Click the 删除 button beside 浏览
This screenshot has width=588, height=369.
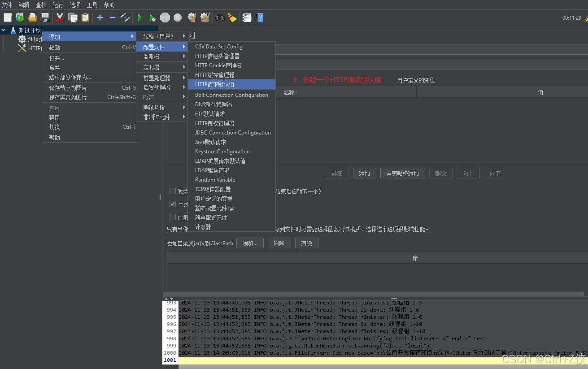coord(279,243)
